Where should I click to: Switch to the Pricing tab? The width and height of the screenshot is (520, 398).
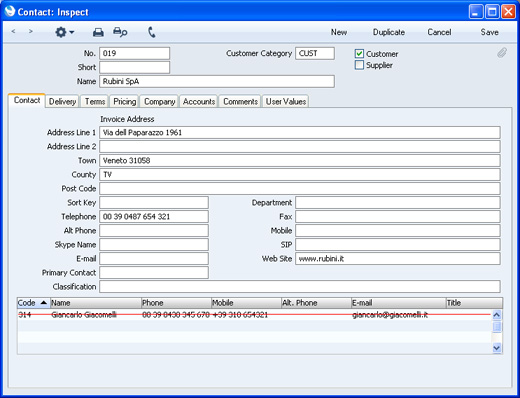[x=125, y=101]
